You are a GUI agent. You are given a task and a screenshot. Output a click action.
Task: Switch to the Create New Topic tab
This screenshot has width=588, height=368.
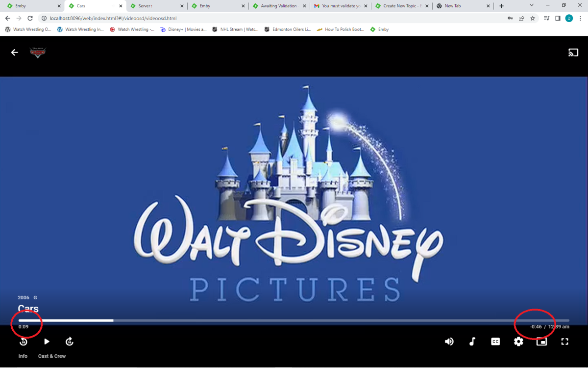click(402, 6)
